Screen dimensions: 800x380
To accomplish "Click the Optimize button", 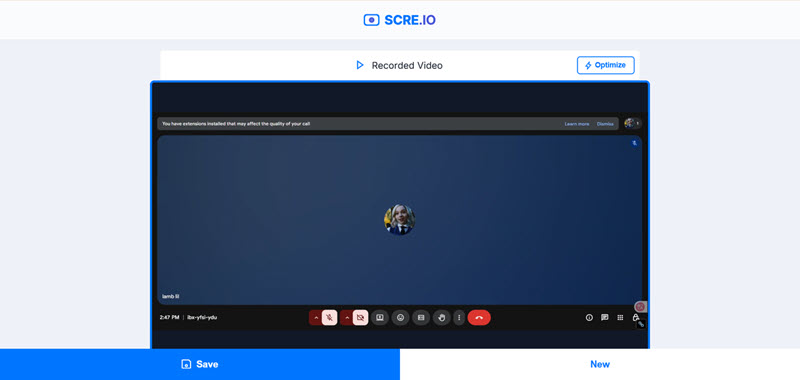I will click(x=606, y=65).
